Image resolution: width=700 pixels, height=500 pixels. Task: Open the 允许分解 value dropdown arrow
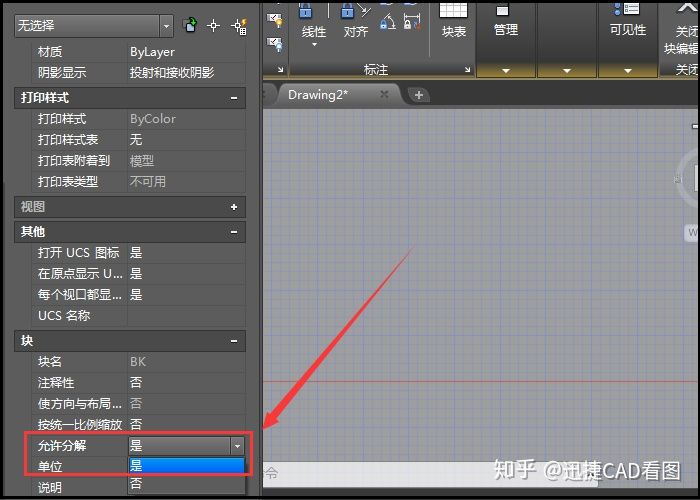click(x=237, y=446)
